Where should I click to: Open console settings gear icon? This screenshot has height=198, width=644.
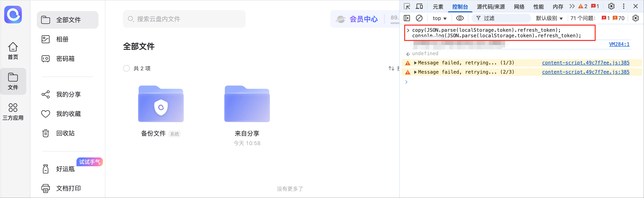pos(635,18)
